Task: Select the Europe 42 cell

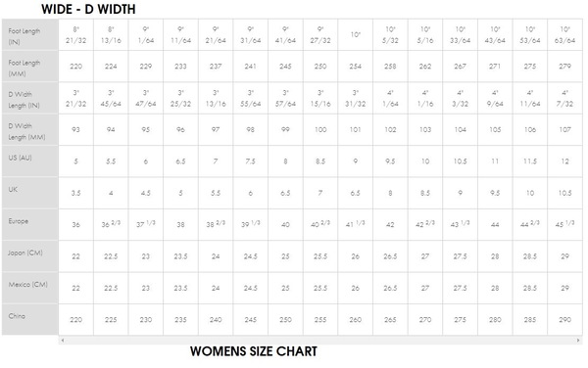Action: tap(390, 225)
